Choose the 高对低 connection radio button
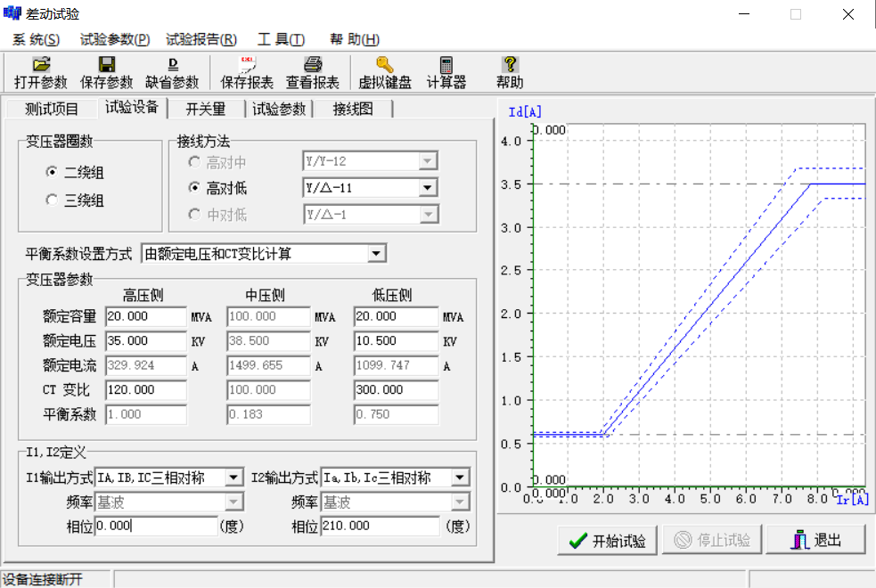The image size is (876, 588). [x=194, y=187]
